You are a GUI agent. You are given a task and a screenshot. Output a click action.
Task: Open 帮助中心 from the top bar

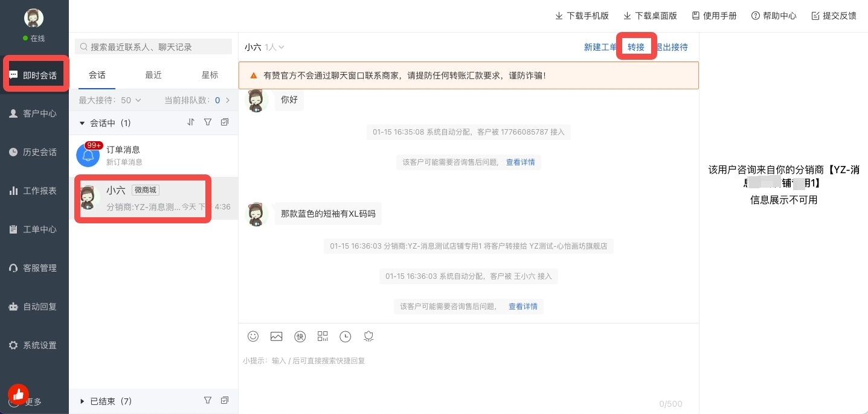point(774,16)
